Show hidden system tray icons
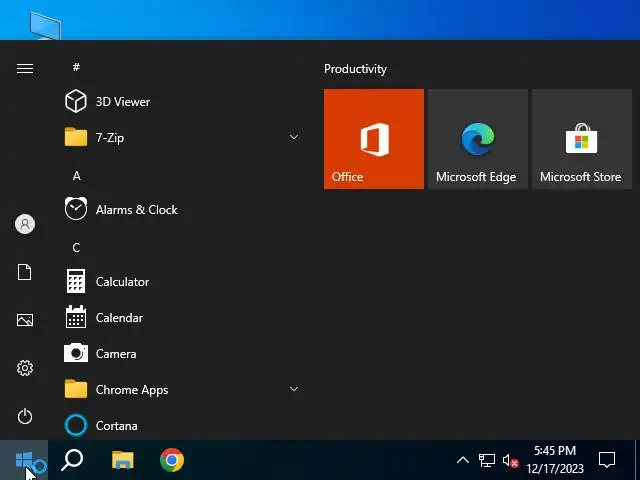This screenshot has width=640, height=480. (x=463, y=460)
